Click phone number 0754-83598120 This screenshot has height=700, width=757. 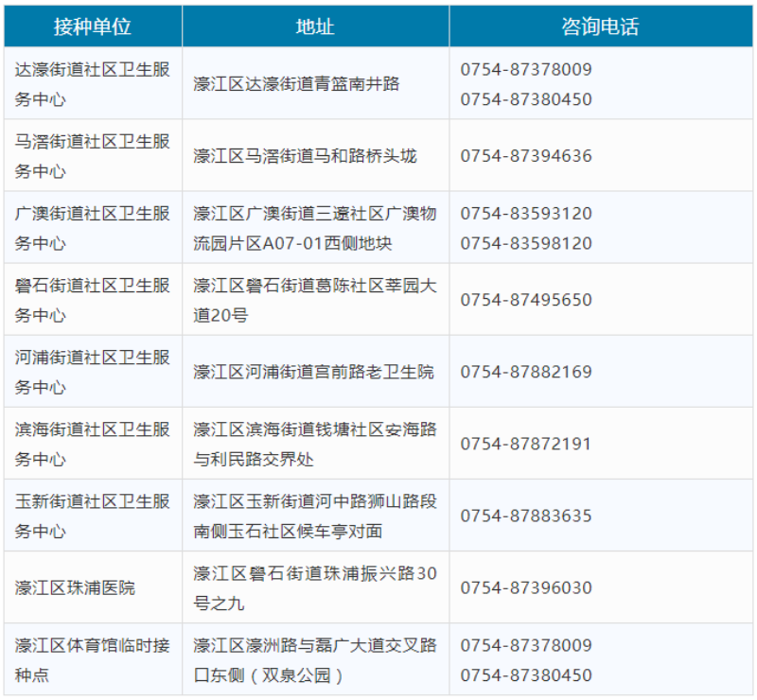tap(526, 243)
